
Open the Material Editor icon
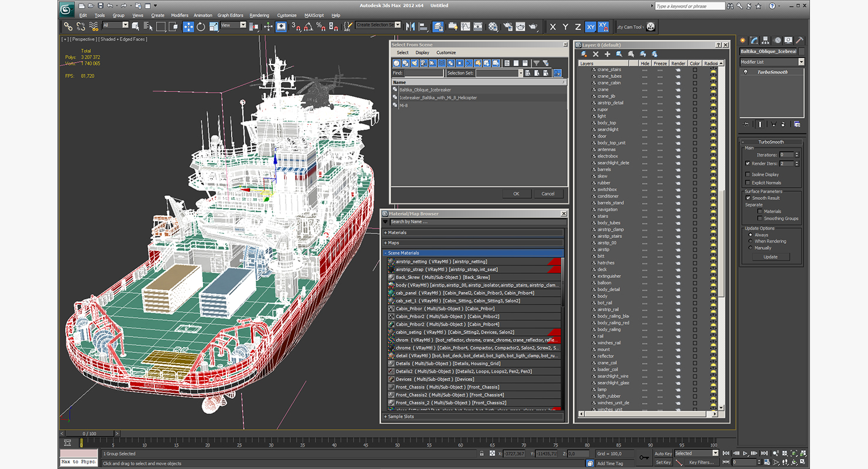[493, 26]
